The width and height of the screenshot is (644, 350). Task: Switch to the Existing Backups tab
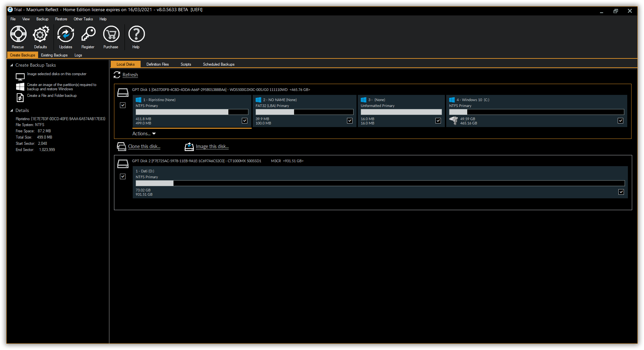(x=54, y=55)
